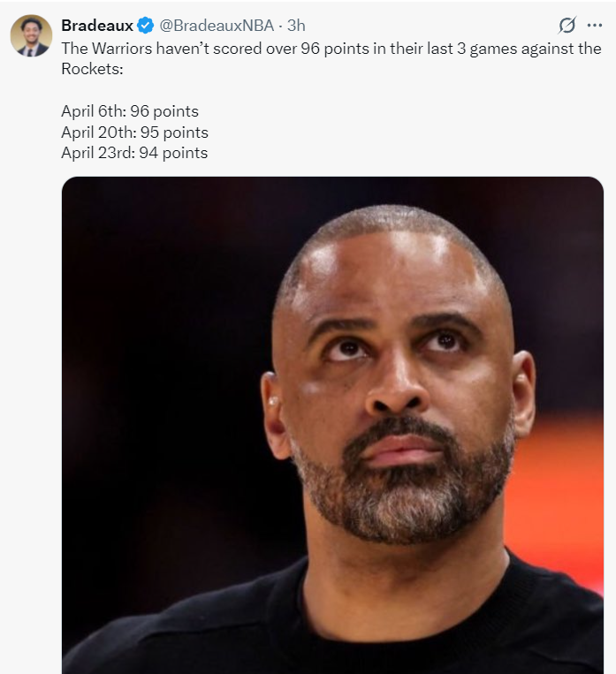Visit the @BradeauxNBA handle link
Screen dimensions: 616x674
click(217, 26)
